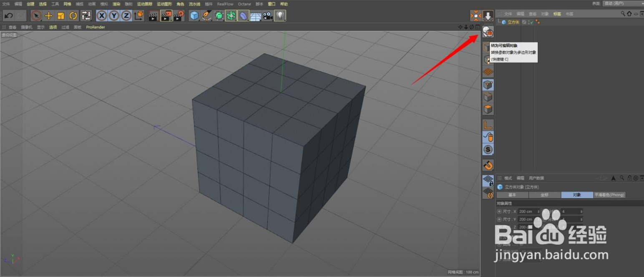Click the greyed Redo icon
This screenshot has width=644, height=277.
tap(21, 16)
